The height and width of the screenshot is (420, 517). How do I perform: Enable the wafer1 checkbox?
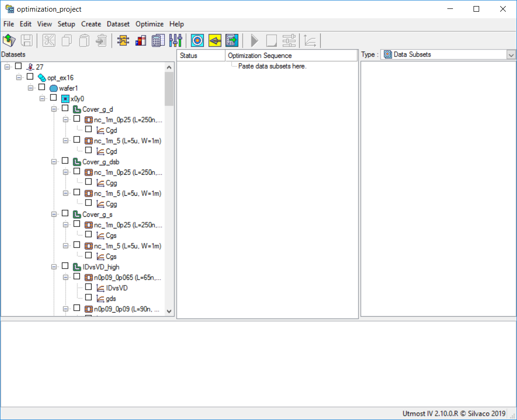(42, 87)
